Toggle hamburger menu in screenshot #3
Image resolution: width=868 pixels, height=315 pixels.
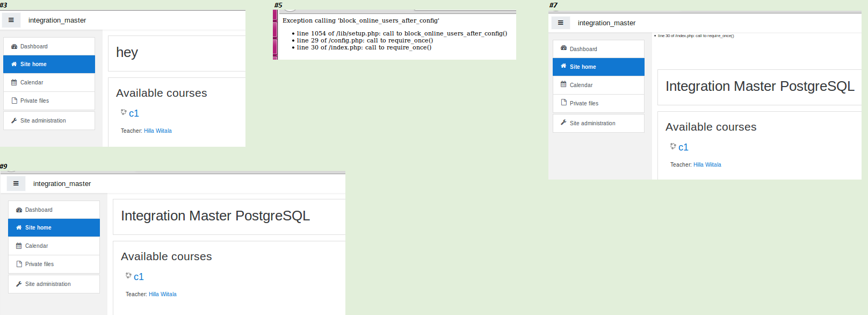tap(11, 20)
